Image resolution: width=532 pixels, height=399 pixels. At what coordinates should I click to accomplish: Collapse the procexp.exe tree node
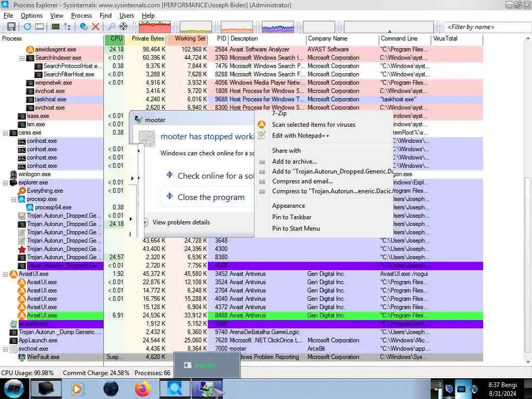tap(14, 199)
